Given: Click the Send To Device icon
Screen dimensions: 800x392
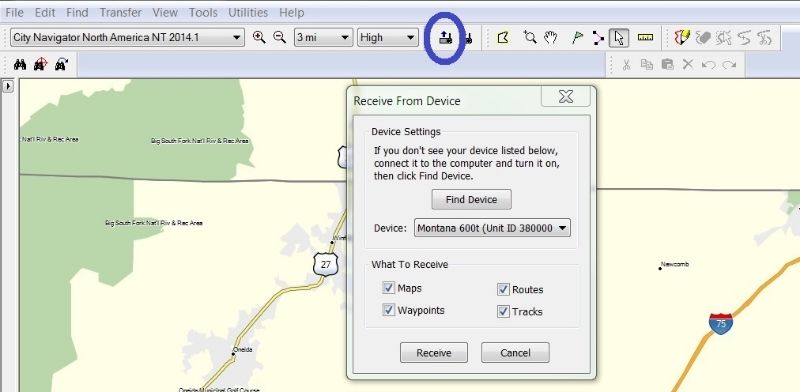Looking at the screenshot, I should [x=468, y=38].
